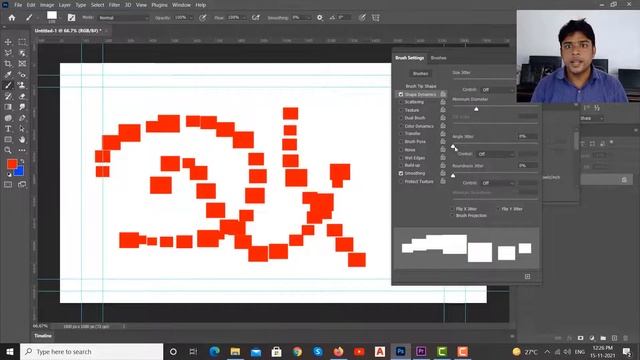
Task: Go to Home screen icon
Action: pyautogui.click(x=12, y=18)
